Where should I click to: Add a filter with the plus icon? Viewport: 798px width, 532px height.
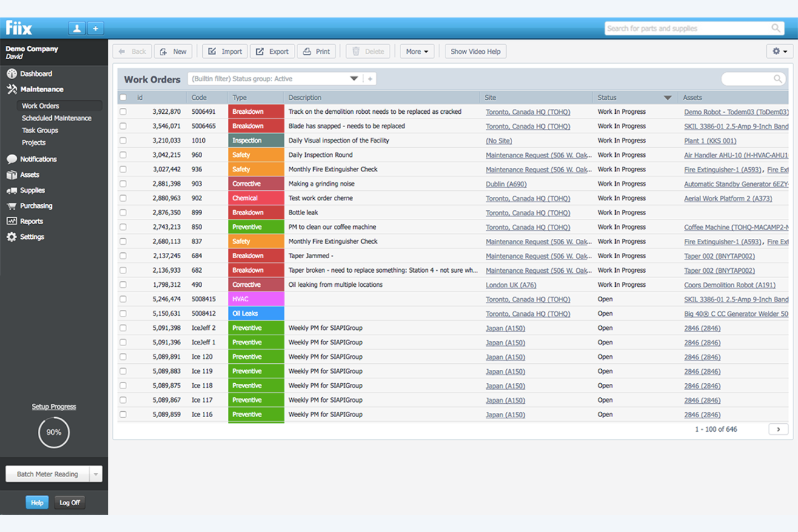(370, 79)
